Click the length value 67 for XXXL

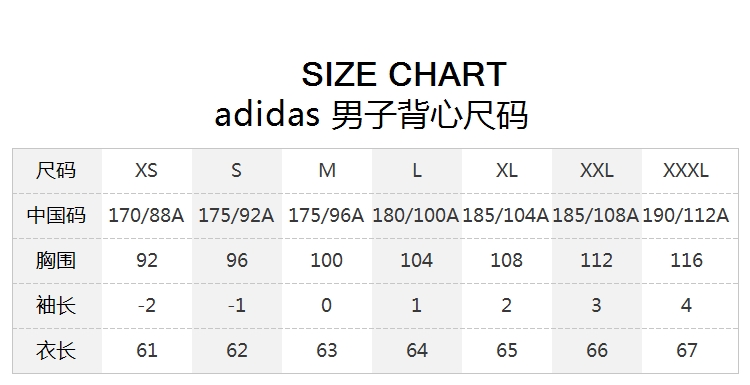click(686, 350)
